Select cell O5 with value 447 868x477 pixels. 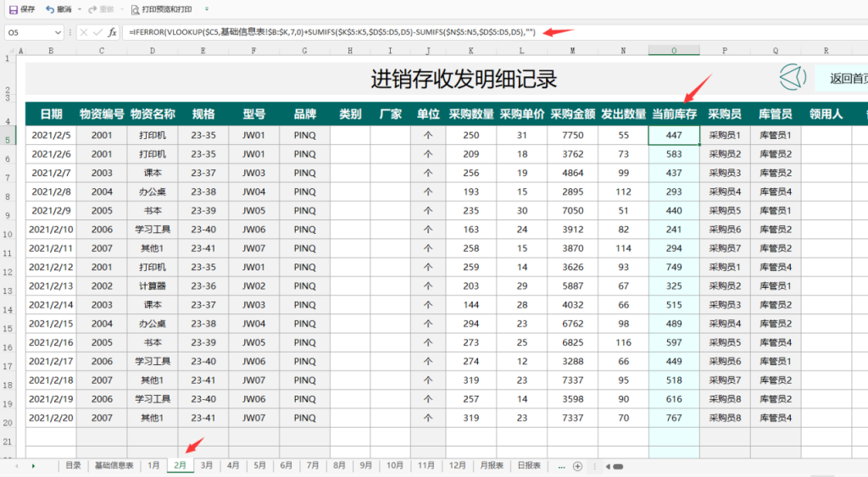pyautogui.click(x=674, y=135)
